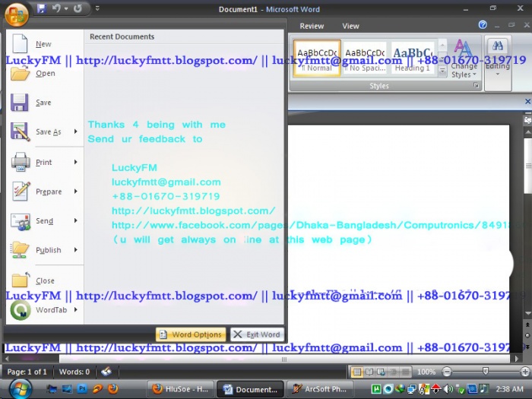Click the Close document folder icon

(x=21, y=280)
